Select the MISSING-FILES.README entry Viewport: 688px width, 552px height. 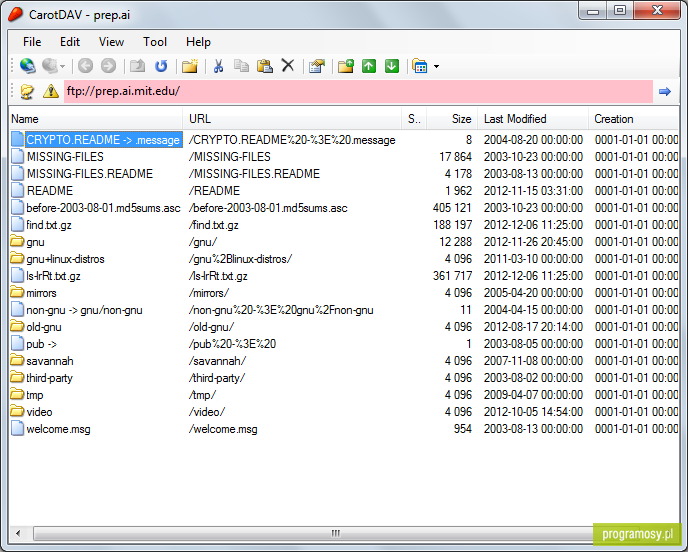[x=90, y=174]
